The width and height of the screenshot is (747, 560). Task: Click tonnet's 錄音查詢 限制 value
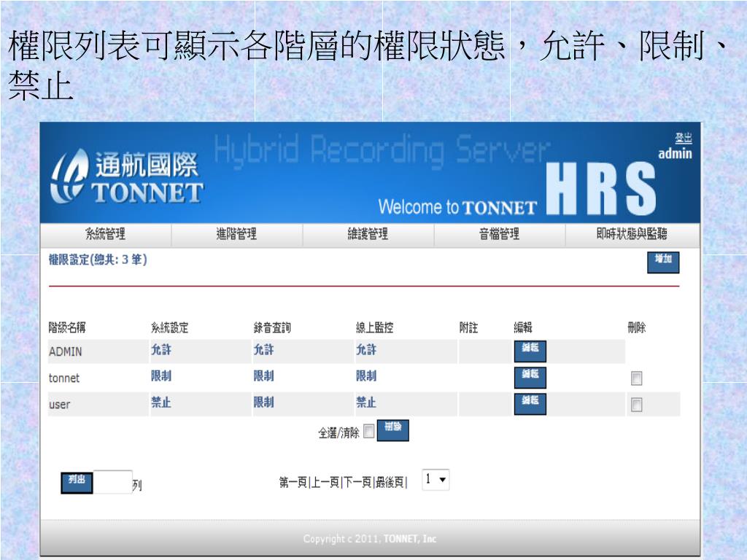coord(263,376)
